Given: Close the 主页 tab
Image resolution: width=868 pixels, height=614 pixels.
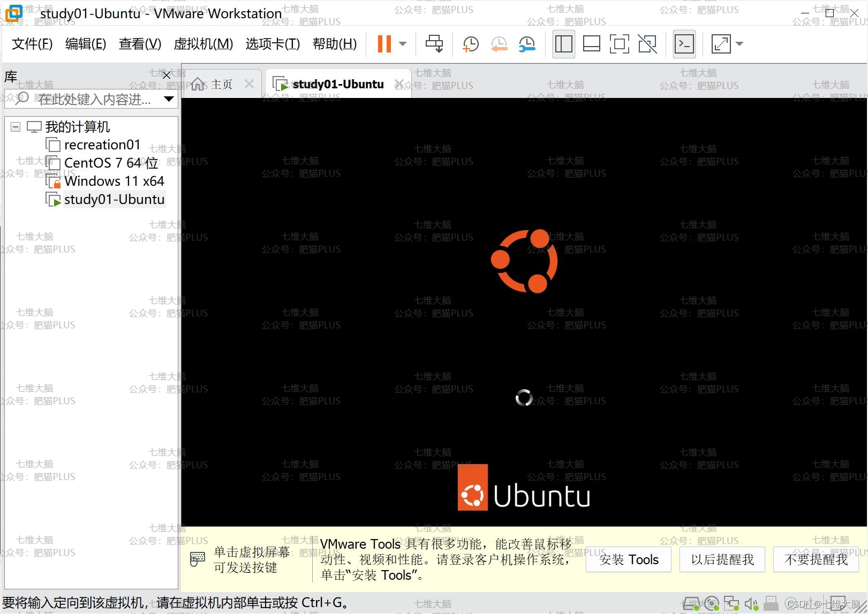Looking at the screenshot, I should coord(249,84).
